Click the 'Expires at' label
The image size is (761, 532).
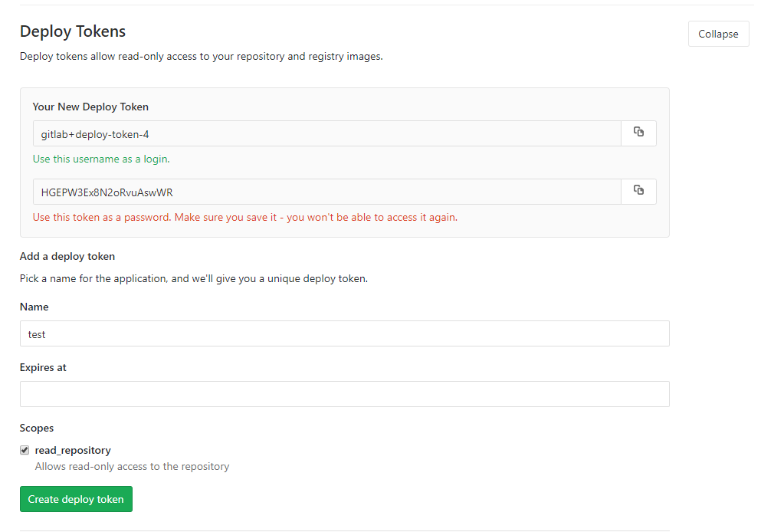click(43, 367)
